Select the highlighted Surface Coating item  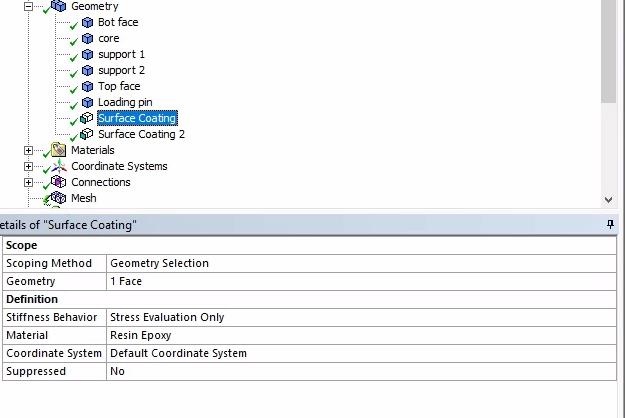point(137,118)
